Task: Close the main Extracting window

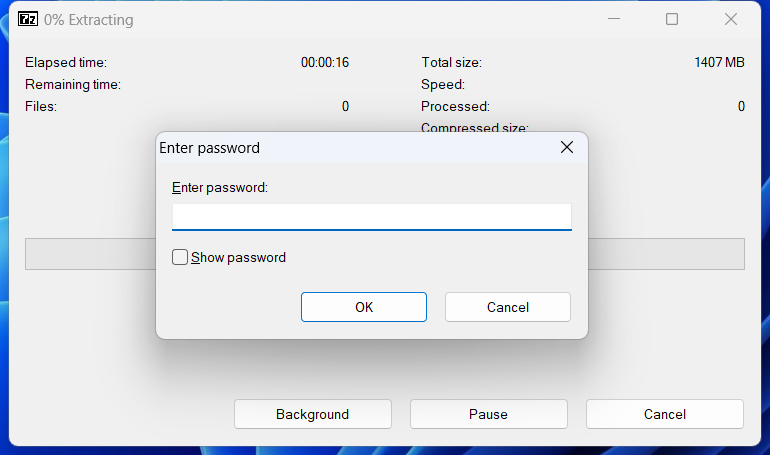Action: [732, 19]
